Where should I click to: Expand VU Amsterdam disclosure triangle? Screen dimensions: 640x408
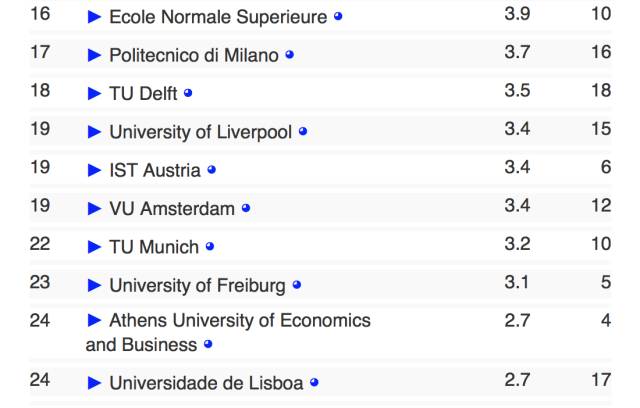[95, 209]
